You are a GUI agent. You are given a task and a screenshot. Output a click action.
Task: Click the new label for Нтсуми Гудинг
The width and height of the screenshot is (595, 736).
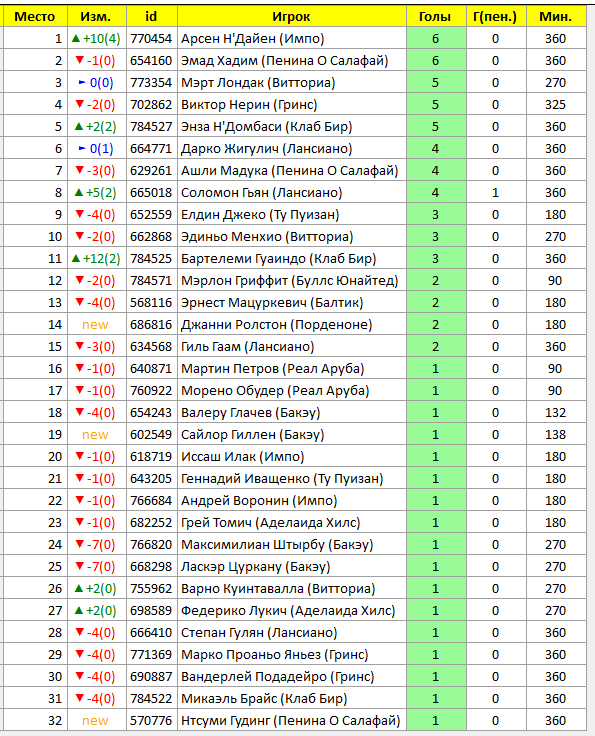pyautogui.click(x=95, y=721)
